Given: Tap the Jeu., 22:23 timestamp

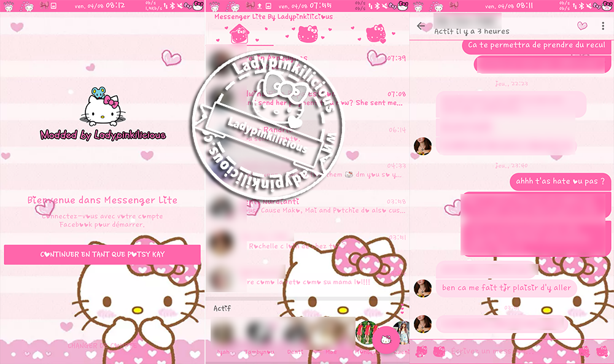Looking at the screenshot, I should (x=511, y=83).
